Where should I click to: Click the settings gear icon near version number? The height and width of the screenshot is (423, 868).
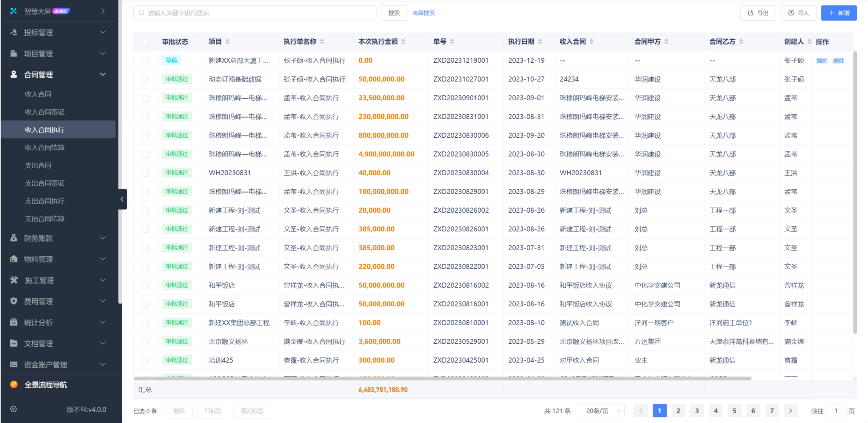[x=14, y=409]
